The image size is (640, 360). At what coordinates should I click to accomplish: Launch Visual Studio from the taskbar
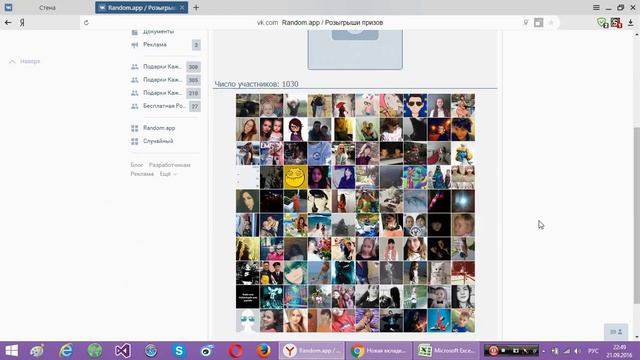coord(122,351)
